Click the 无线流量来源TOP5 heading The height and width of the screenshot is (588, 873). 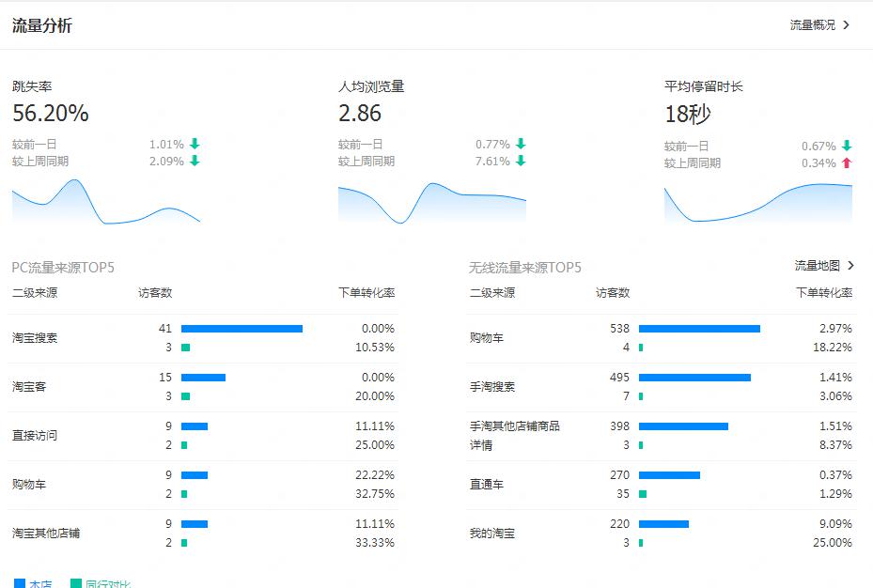pyautogui.click(x=525, y=268)
